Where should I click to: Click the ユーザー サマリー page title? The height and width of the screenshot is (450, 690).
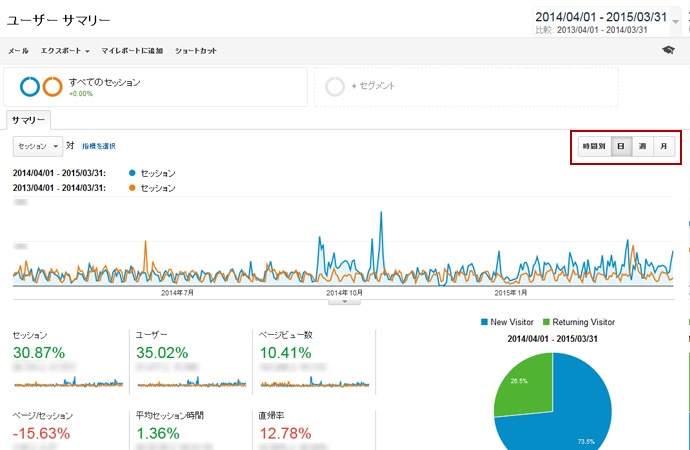coord(58,20)
